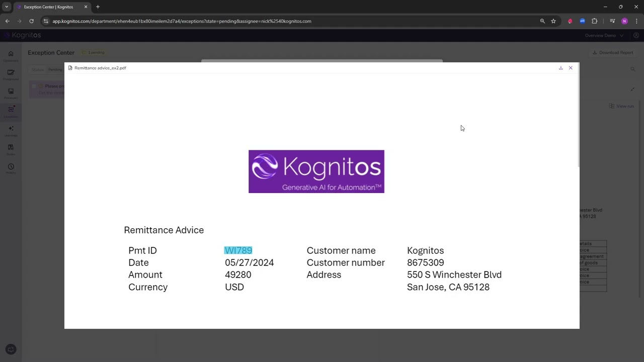Image resolution: width=644 pixels, height=362 pixels.
Task: Click the Remittance Advice heading
Action: tap(164, 230)
